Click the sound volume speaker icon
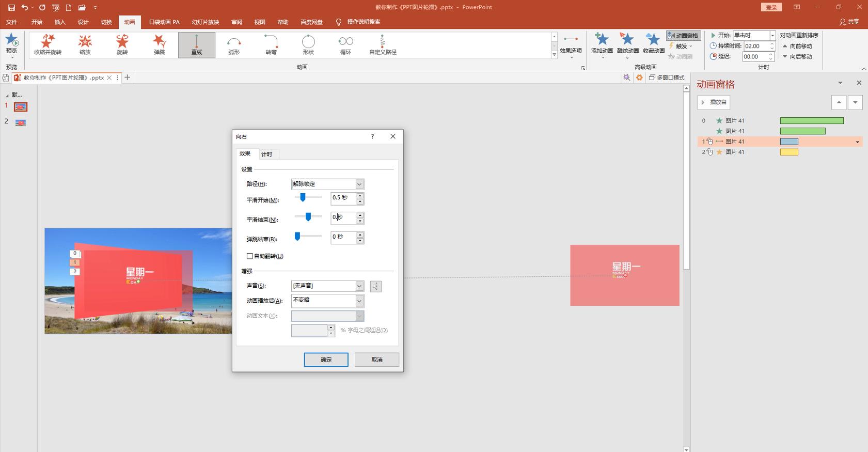Image resolution: width=868 pixels, height=452 pixels. point(376,286)
